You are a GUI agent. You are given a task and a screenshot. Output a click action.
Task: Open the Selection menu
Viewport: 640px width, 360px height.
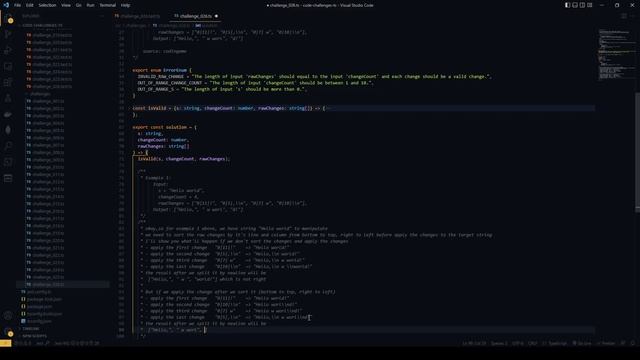click(x=47, y=5)
